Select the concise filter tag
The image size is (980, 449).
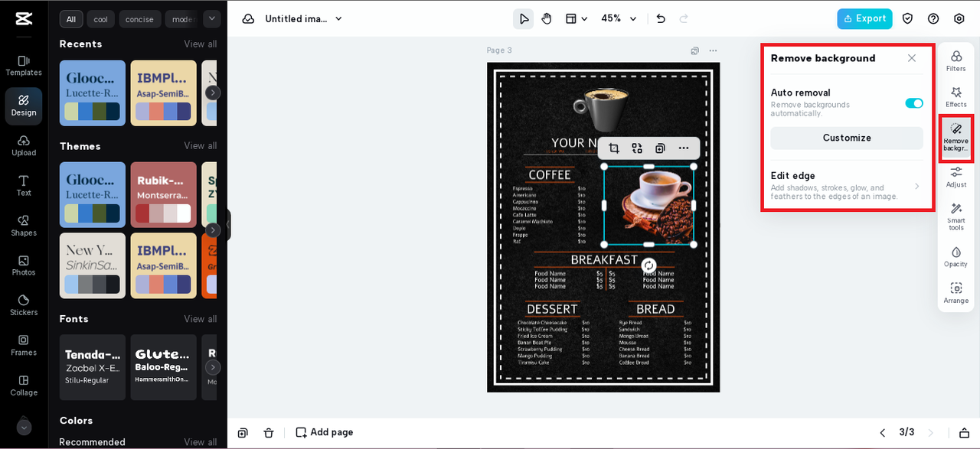[x=139, y=19]
